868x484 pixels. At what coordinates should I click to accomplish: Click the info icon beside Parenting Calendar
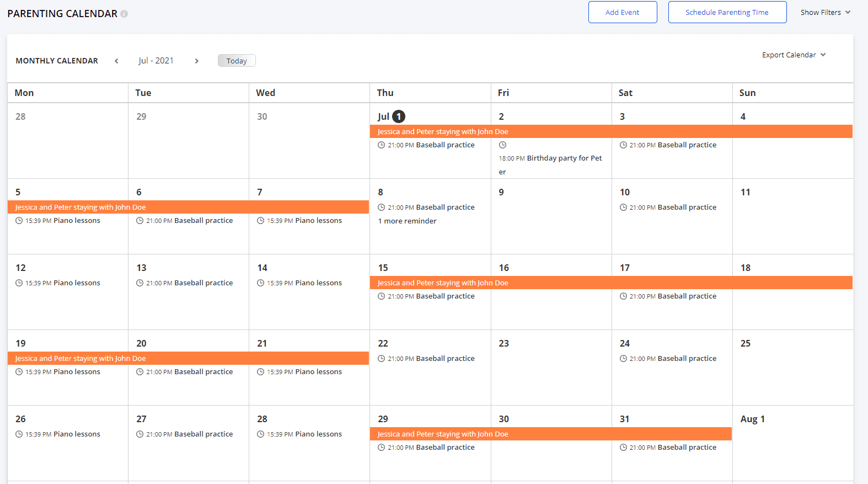point(124,14)
